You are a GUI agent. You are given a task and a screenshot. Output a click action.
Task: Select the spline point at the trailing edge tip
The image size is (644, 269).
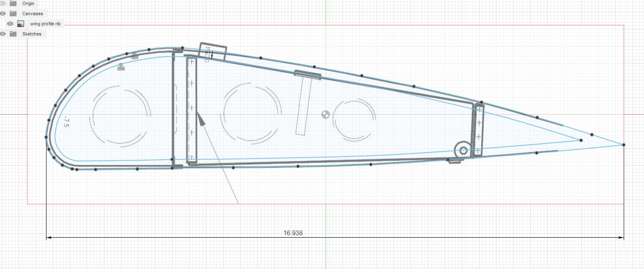tap(624, 145)
